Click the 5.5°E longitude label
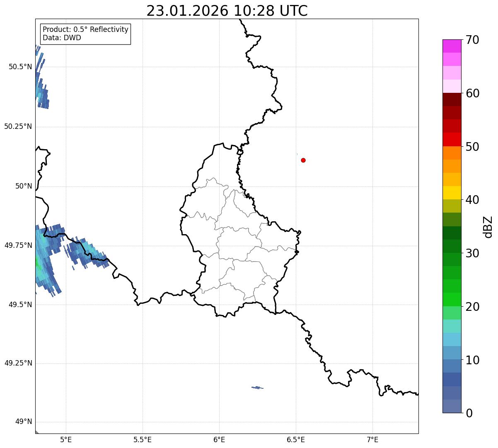This screenshot has width=498, height=448. (x=143, y=440)
